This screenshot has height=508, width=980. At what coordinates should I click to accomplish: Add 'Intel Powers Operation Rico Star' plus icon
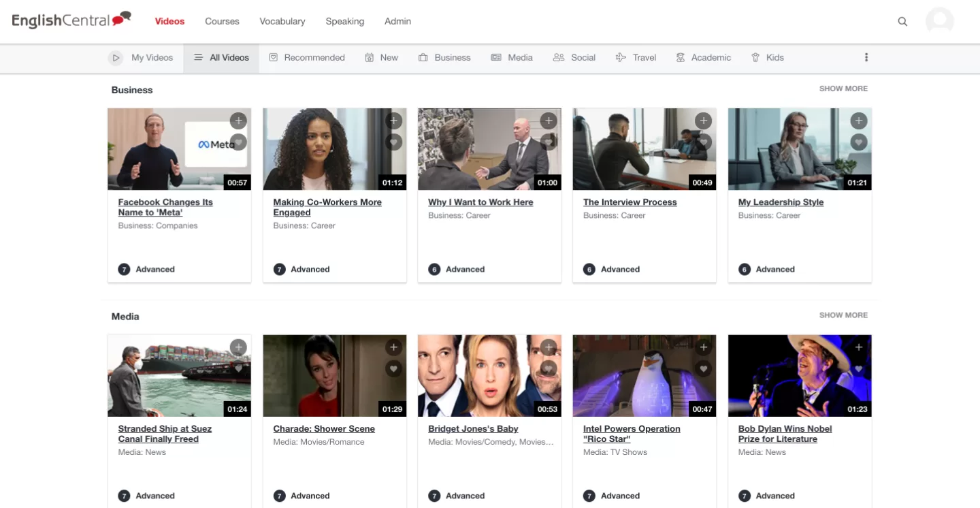point(704,347)
